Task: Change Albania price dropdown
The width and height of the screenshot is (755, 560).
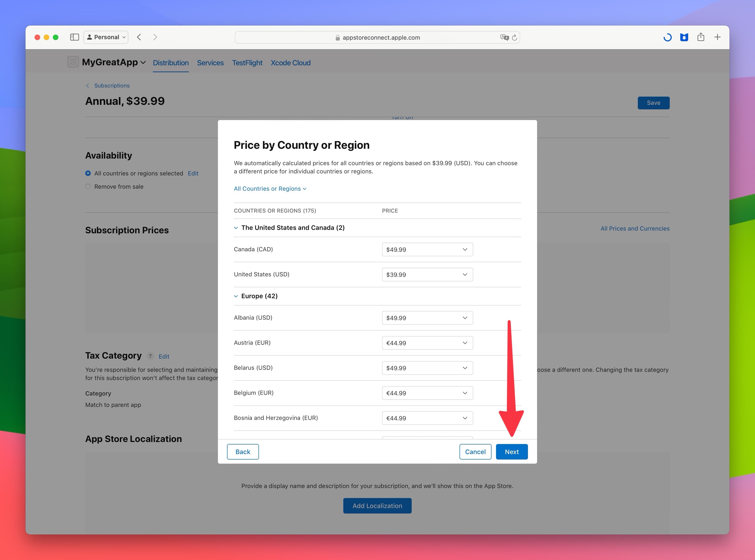Action: point(426,318)
